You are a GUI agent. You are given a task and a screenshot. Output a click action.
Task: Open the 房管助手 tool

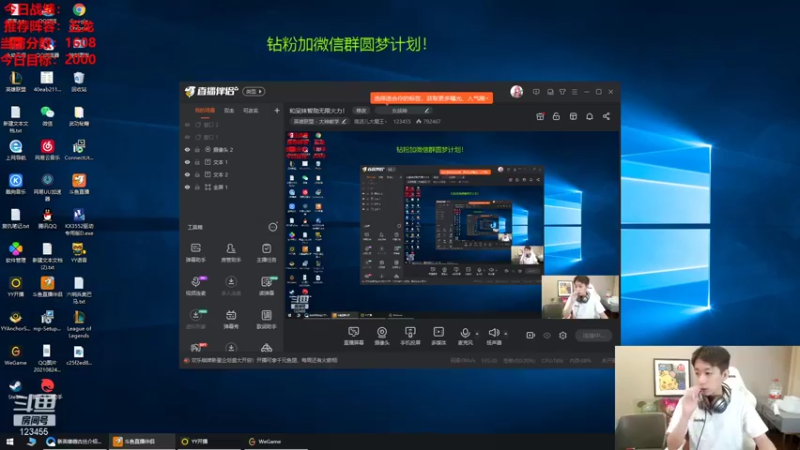pos(231,253)
